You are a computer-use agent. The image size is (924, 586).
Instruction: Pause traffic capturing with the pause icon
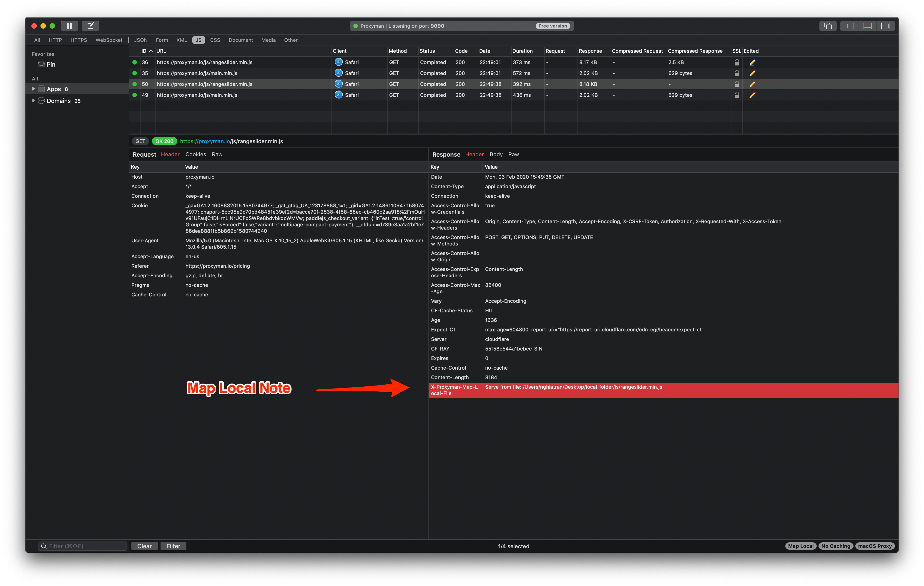[x=69, y=26]
